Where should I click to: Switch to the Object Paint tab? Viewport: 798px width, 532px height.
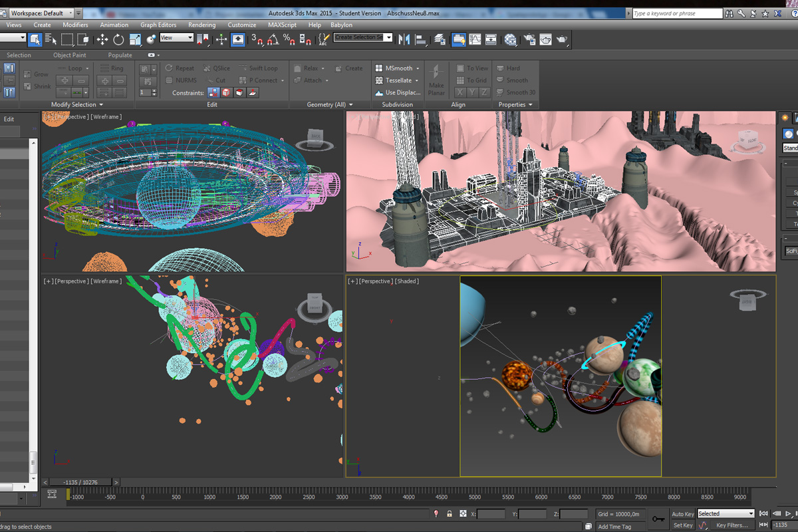click(x=70, y=55)
